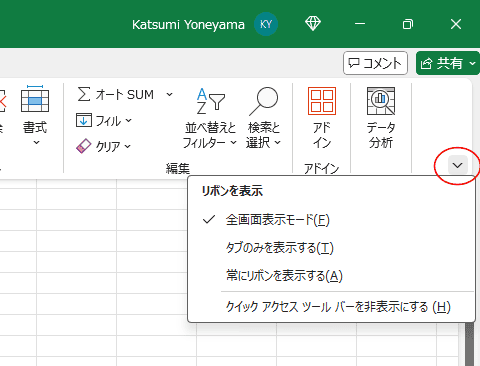Click the 書式 format cells icon
This screenshot has width=480, height=366.
click(35, 98)
